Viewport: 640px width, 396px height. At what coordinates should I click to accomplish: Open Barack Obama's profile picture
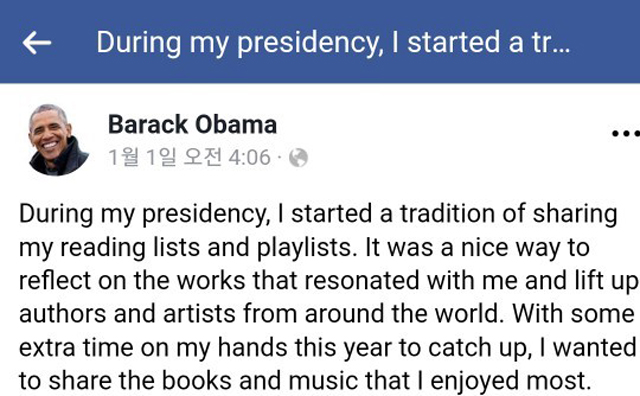[x=59, y=140]
